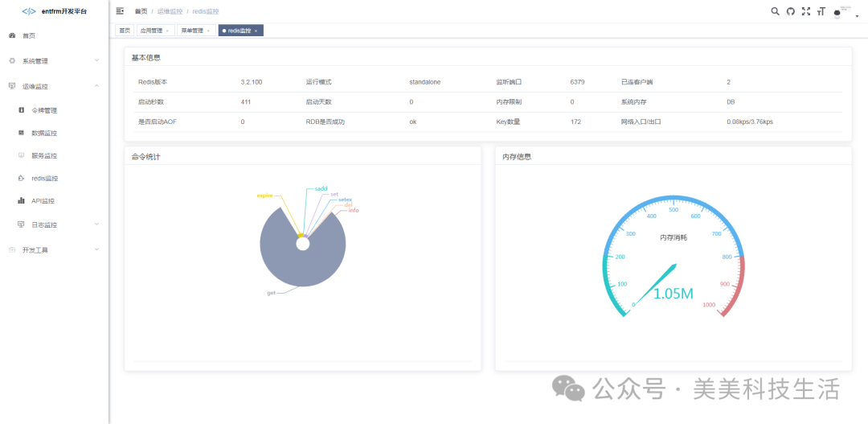This screenshot has height=424, width=868.
Task: Click the entfrm platform logo icon
Action: 29,11
